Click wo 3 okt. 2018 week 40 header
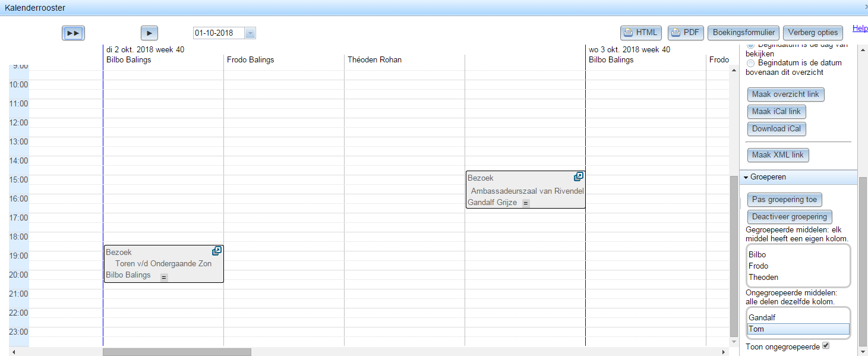The height and width of the screenshot is (356, 868). pos(629,50)
